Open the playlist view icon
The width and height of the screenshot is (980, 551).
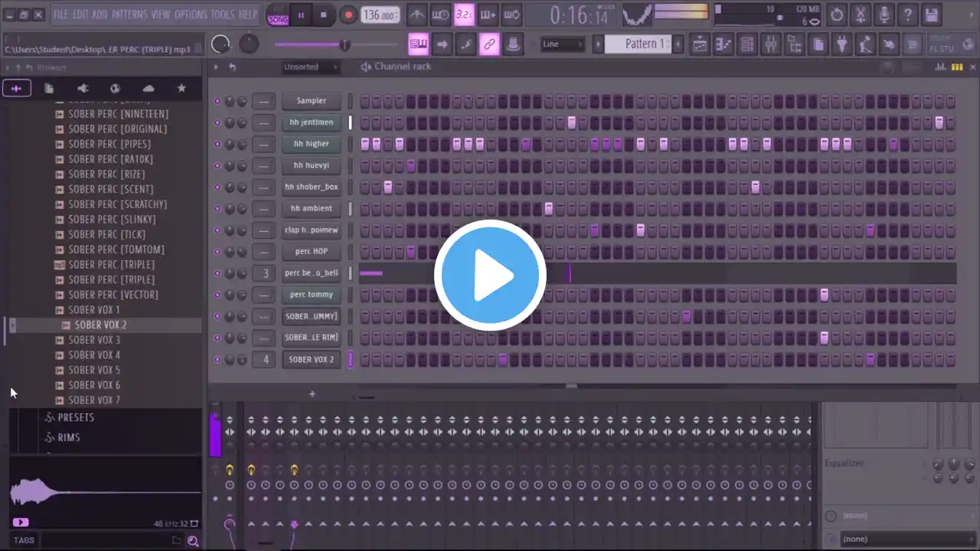coord(700,44)
